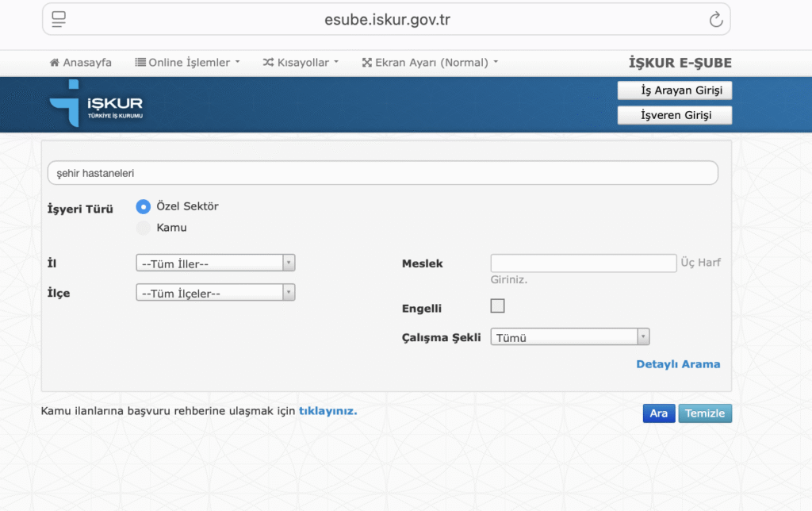Click the İŞKUR logo
Screen dimensions: 812x511
[x=96, y=104]
